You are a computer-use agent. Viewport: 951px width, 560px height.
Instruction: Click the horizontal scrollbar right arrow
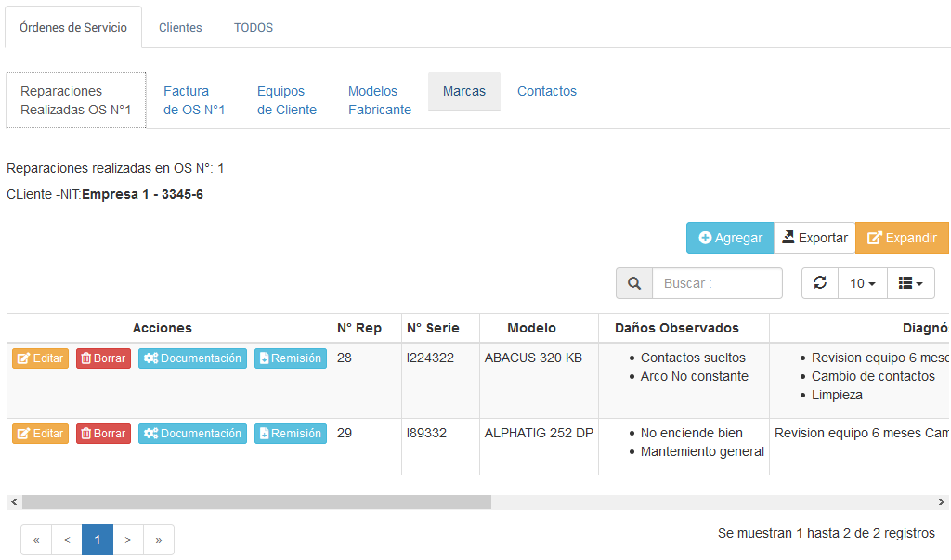pos(942,501)
